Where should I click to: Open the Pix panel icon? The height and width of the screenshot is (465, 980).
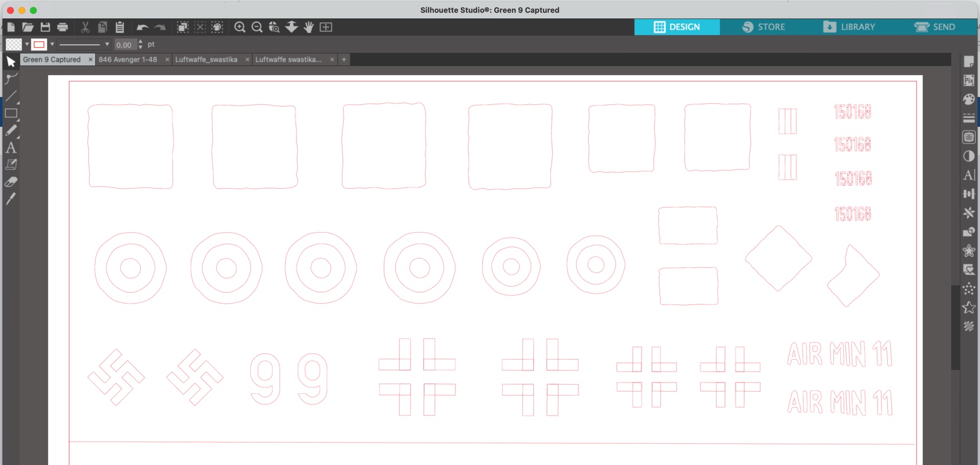tap(969, 80)
